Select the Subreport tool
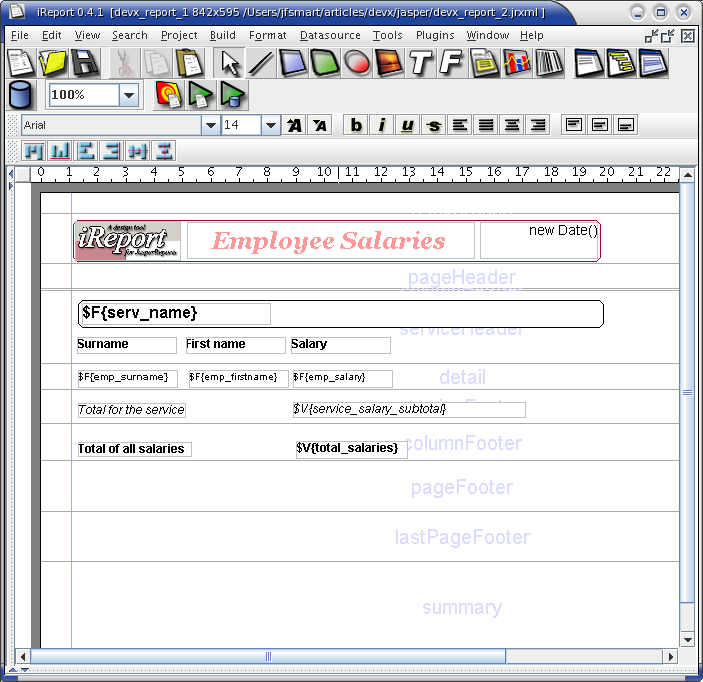Screen dimensions: 703x682 [x=484, y=63]
